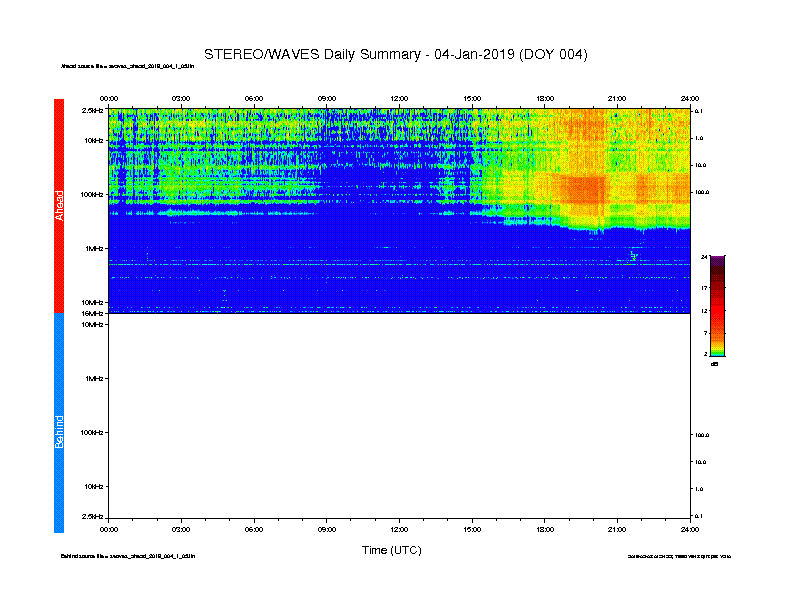Viewport: 792px width, 612px height.
Task: Click the 00:00 label on bottom axis
Action: point(109,529)
